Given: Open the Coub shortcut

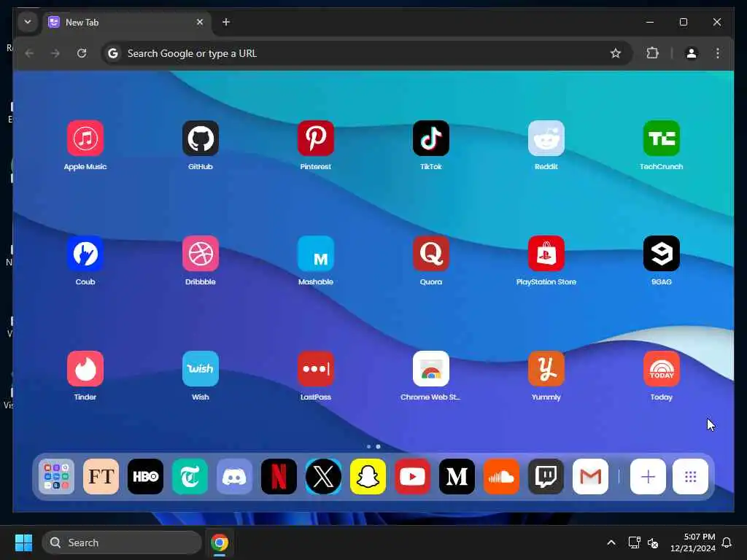Looking at the screenshot, I should pyautogui.click(x=85, y=254).
